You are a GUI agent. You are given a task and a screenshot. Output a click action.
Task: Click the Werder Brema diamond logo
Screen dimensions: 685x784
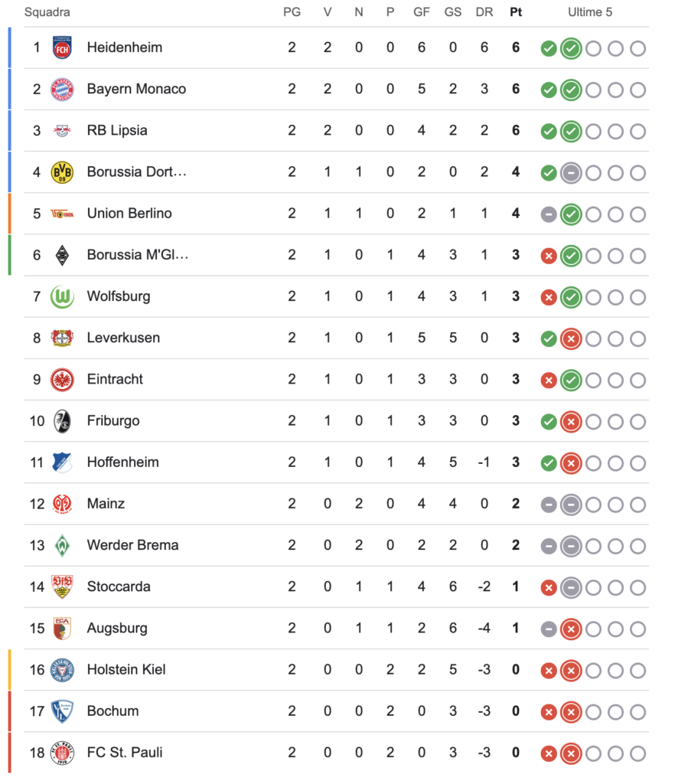(x=62, y=545)
